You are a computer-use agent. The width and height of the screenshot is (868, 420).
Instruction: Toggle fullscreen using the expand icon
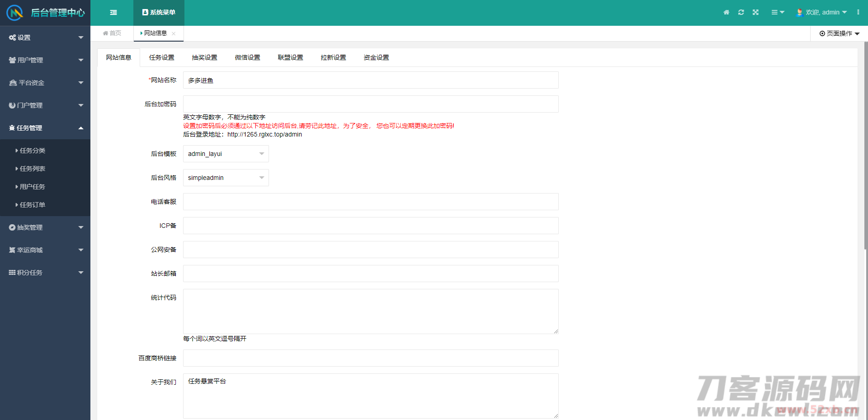click(x=755, y=13)
